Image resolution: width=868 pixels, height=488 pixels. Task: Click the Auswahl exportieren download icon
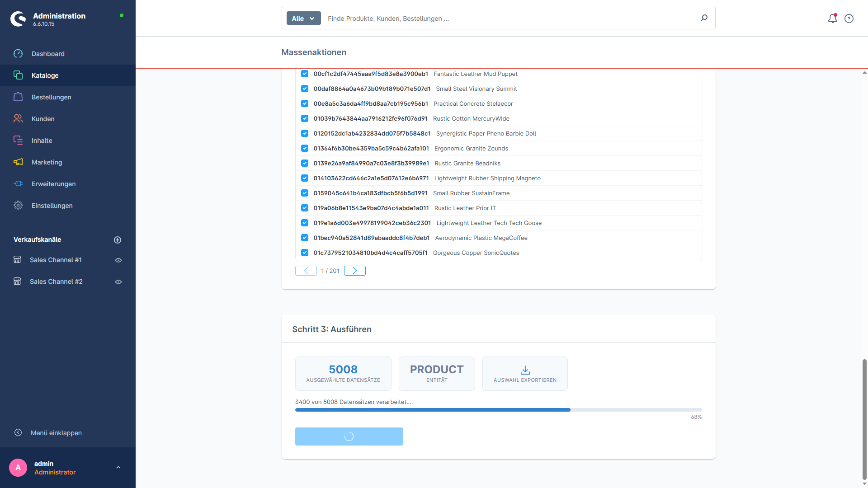click(x=525, y=370)
